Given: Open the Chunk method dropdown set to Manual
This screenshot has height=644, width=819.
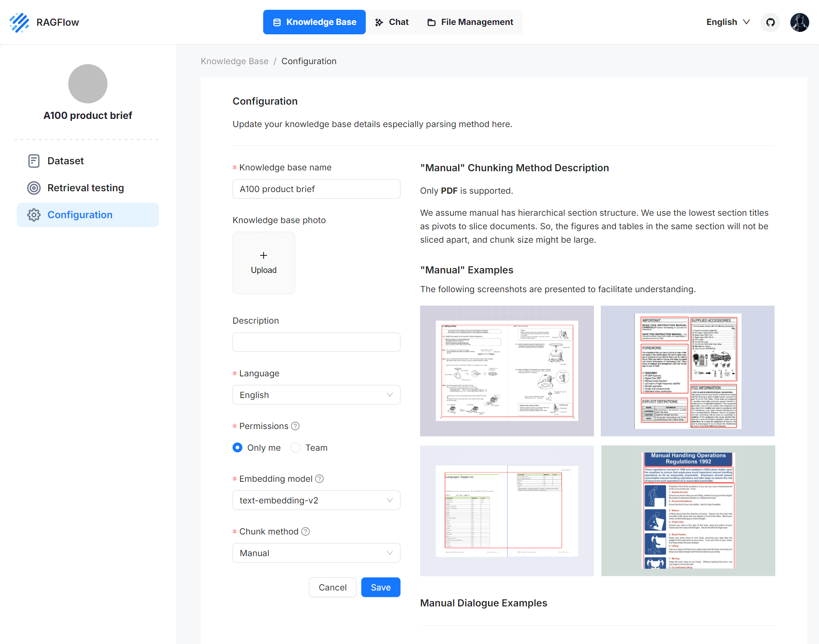Looking at the screenshot, I should click(x=316, y=552).
